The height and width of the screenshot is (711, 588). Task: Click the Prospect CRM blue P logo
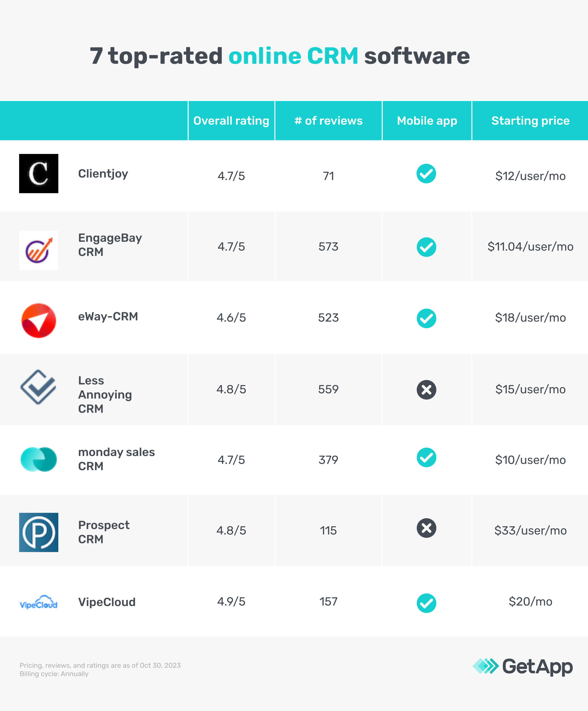[39, 532]
